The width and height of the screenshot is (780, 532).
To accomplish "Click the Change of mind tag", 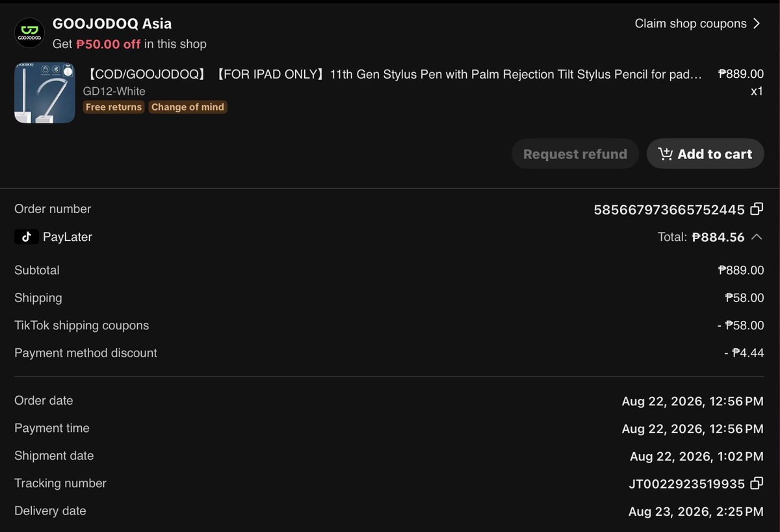I will tap(188, 107).
